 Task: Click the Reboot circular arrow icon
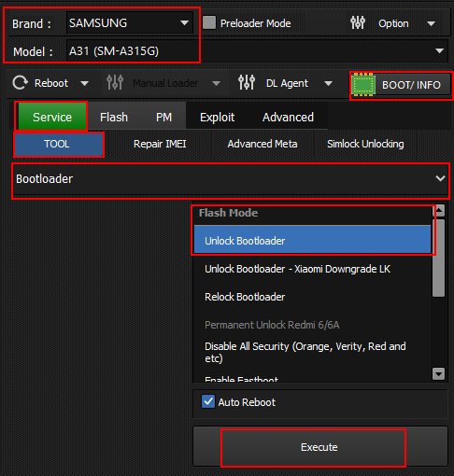[21, 83]
